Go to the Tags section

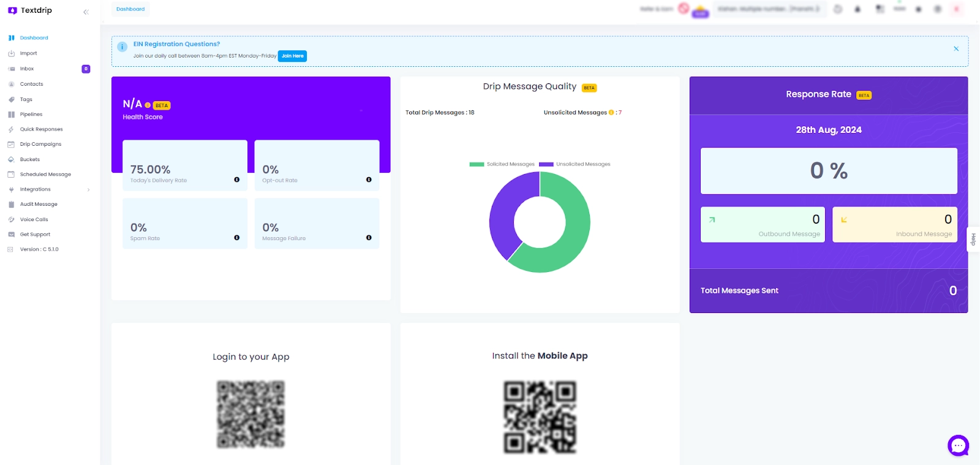[x=26, y=99]
